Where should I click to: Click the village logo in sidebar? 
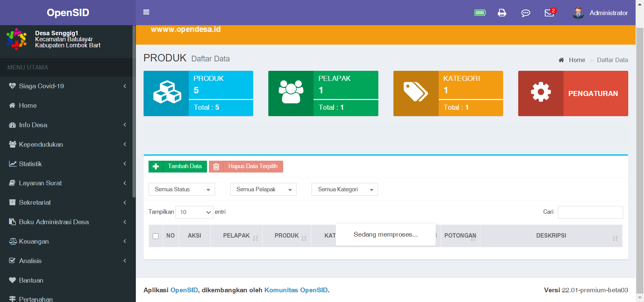pyautogui.click(x=16, y=39)
